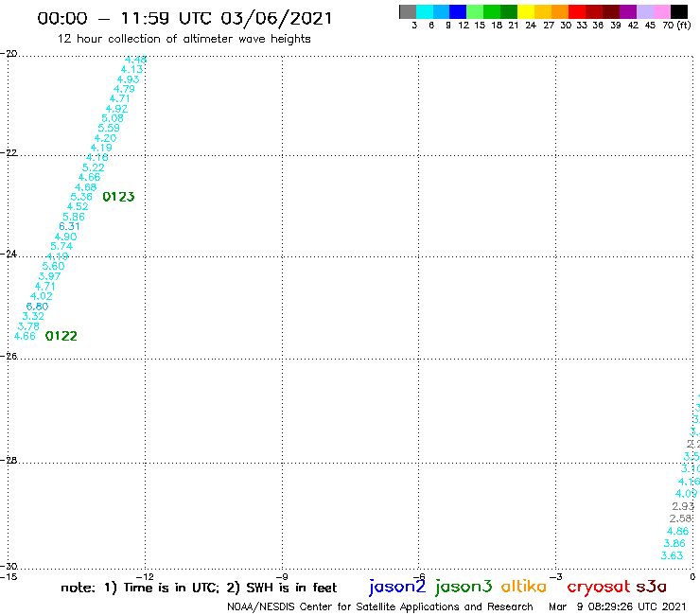Click the -3 longitude axis label

click(556, 576)
